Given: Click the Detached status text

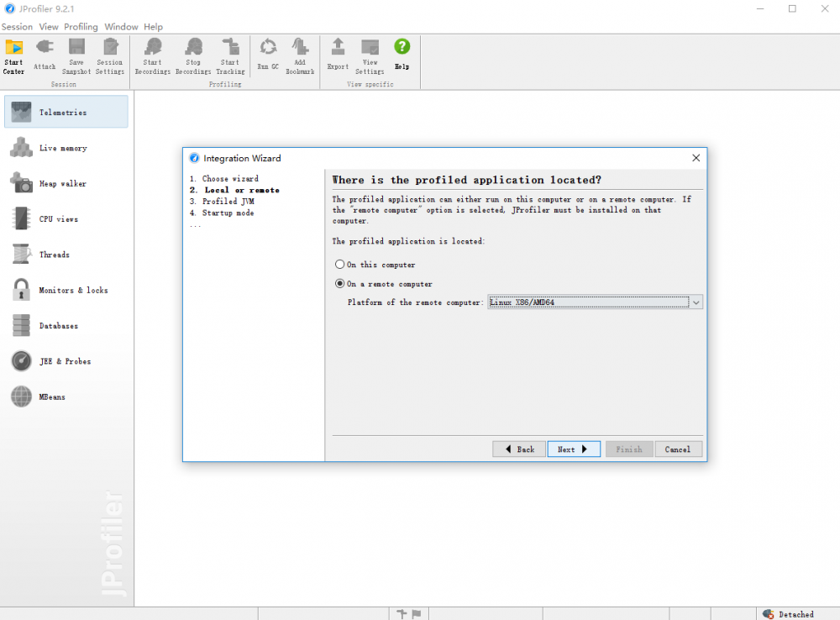Looking at the screenshot, I should pyautogui.click(x=796, y=614).
